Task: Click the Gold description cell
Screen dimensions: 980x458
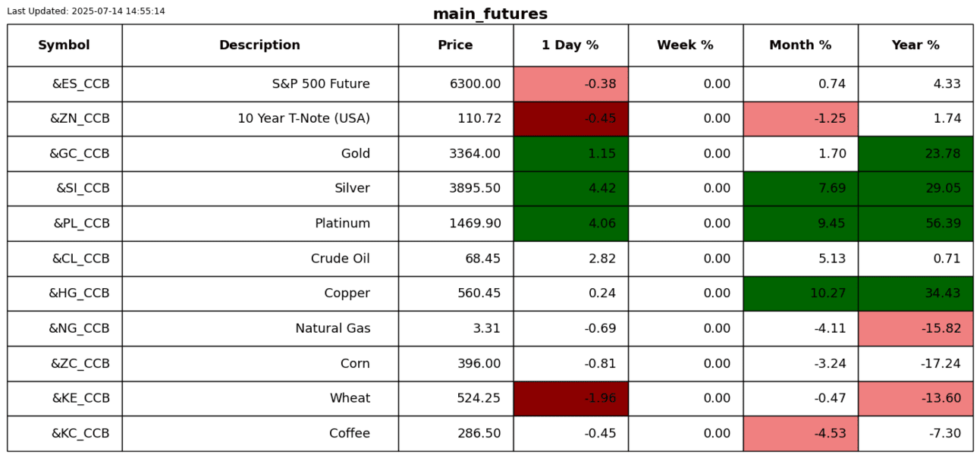Action: click(x=355, y=154)
